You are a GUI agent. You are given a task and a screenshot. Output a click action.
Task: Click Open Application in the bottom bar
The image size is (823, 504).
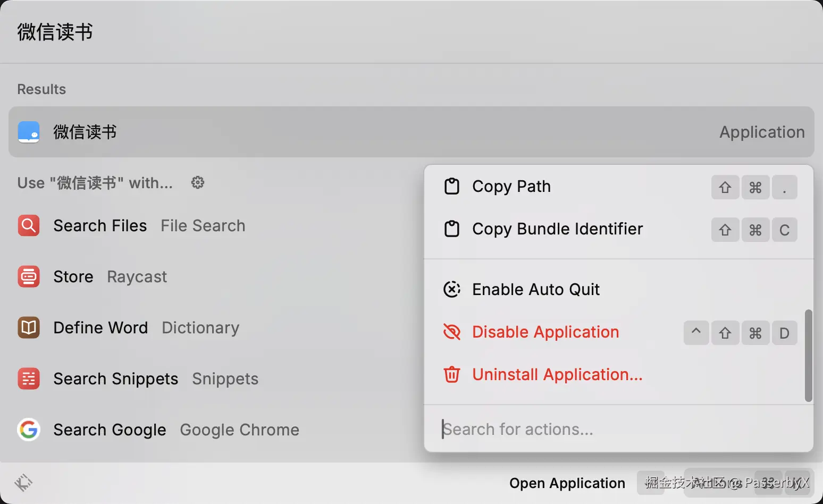pos(567,483)
